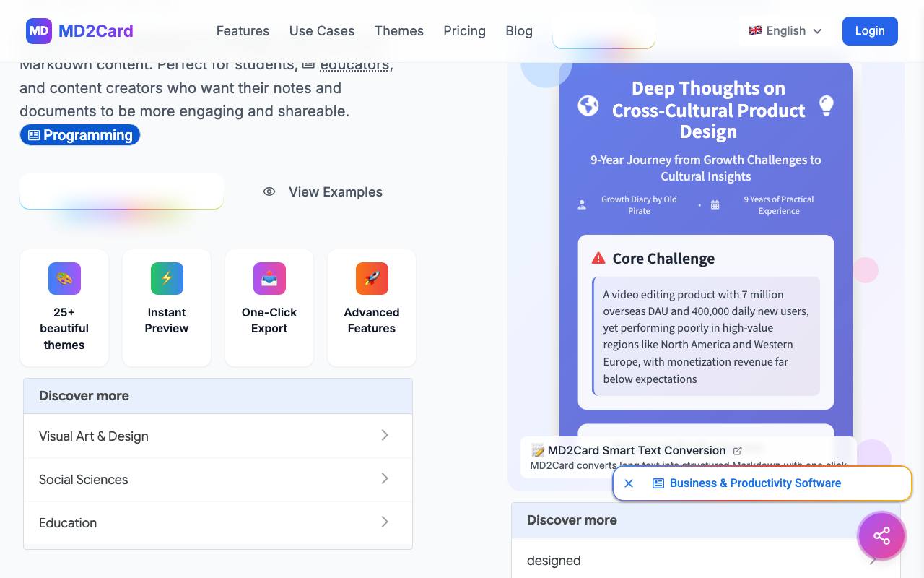Expand the Visual Art & Design chevron
The image size is (924, 578).
(x=385, y=435)
